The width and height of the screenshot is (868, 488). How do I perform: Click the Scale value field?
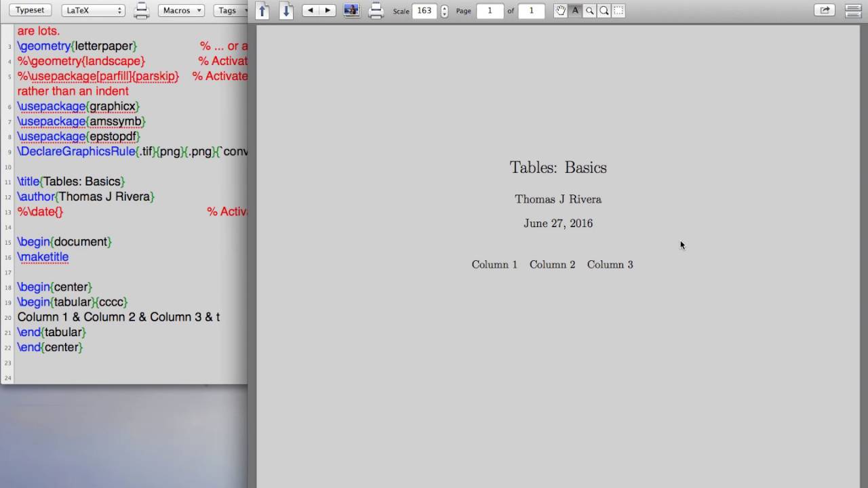coord(425,11)
